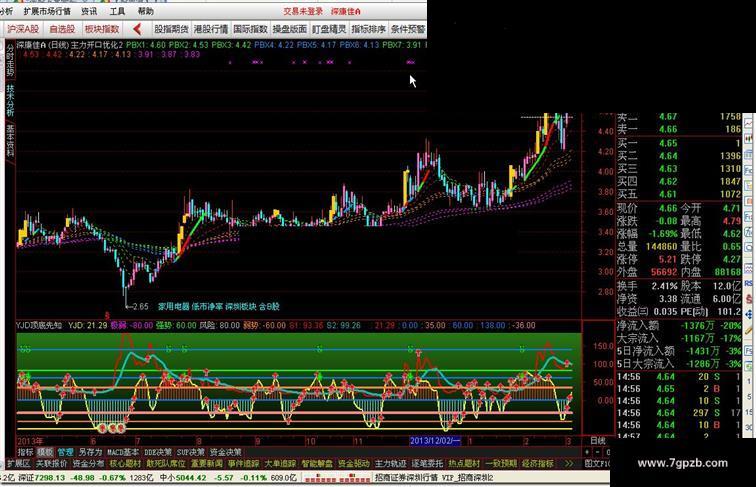Open the 工具 menu
The width and height of the screenshot is (756, 487).
(x=117, y=11)
